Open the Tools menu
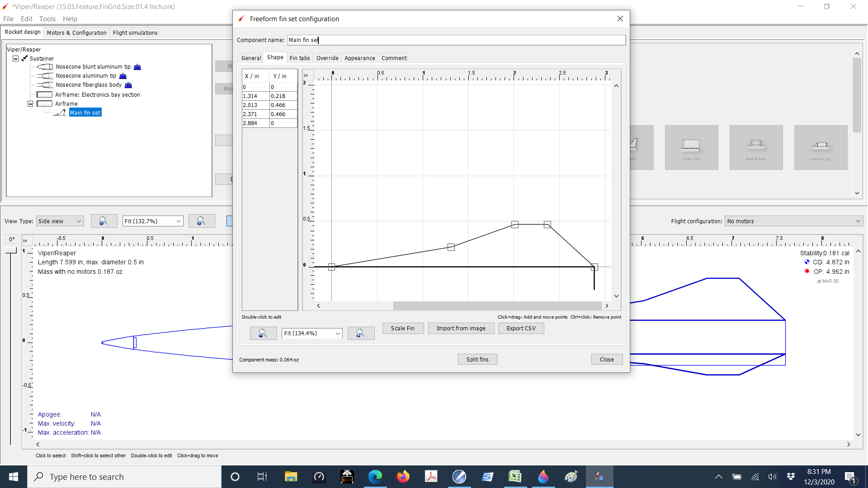Image resolution: width=868 pixels, height=488 pixels. (x=47, y=19)
